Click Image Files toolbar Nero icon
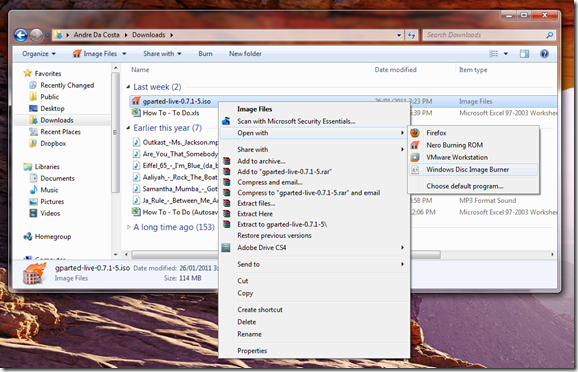This screenshot has height=372, width=578. (76, 54)
